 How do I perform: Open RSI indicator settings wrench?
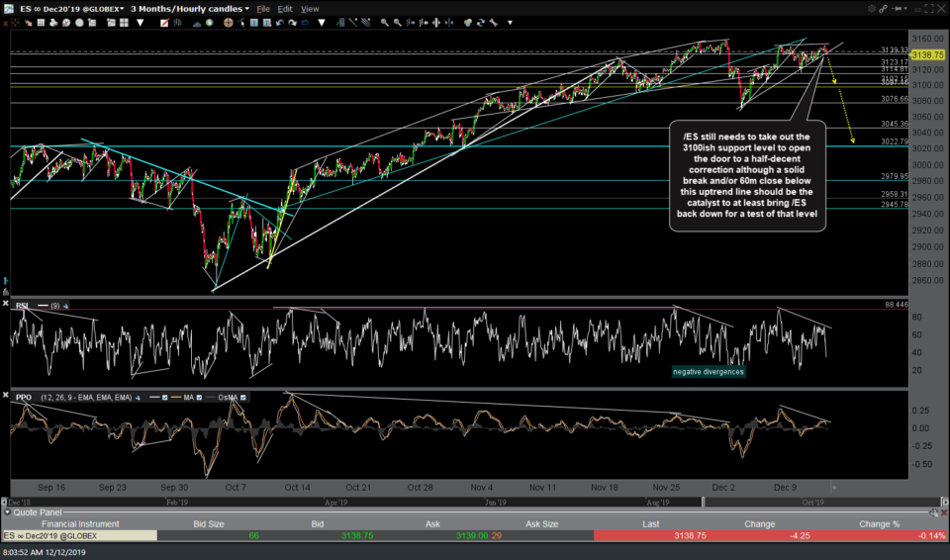click(65, 306)
